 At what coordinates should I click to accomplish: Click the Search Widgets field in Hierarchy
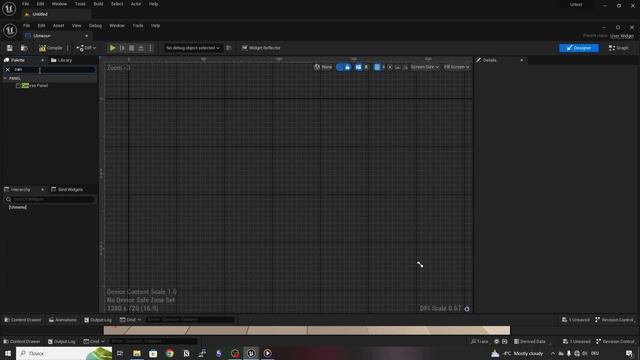(x=50, y=200)
